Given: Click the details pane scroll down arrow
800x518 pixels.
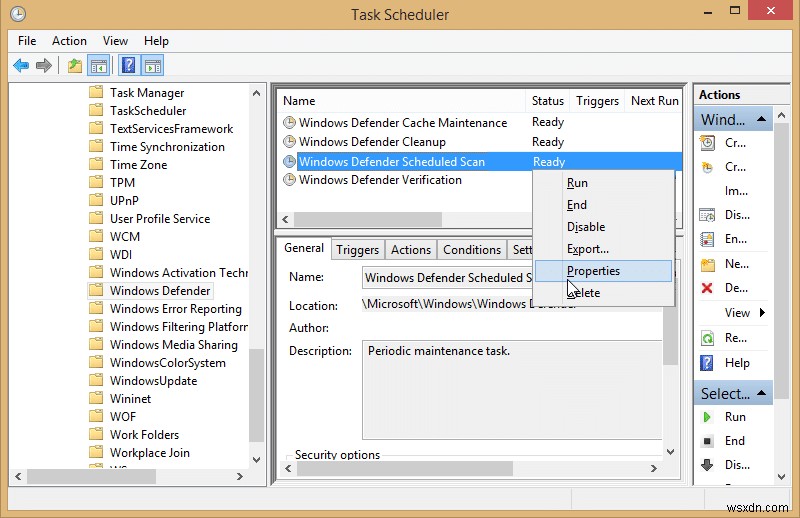Looking at the screenshot, I should 670,452.
